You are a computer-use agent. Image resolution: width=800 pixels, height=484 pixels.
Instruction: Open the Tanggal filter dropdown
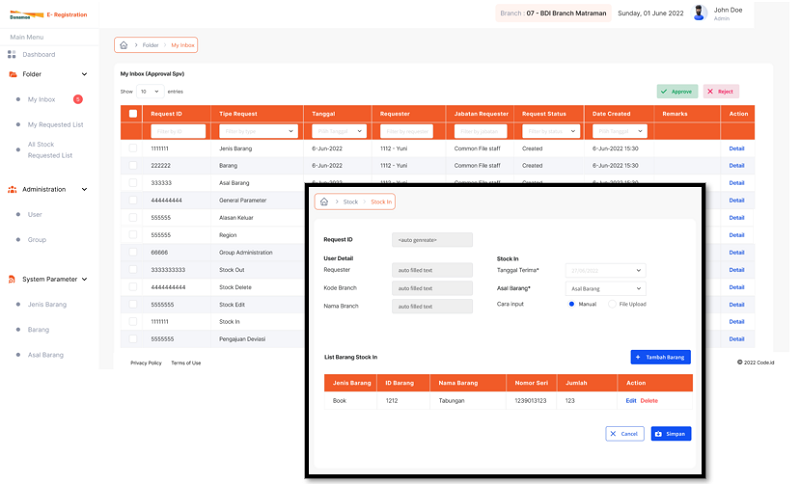point(339,131)
